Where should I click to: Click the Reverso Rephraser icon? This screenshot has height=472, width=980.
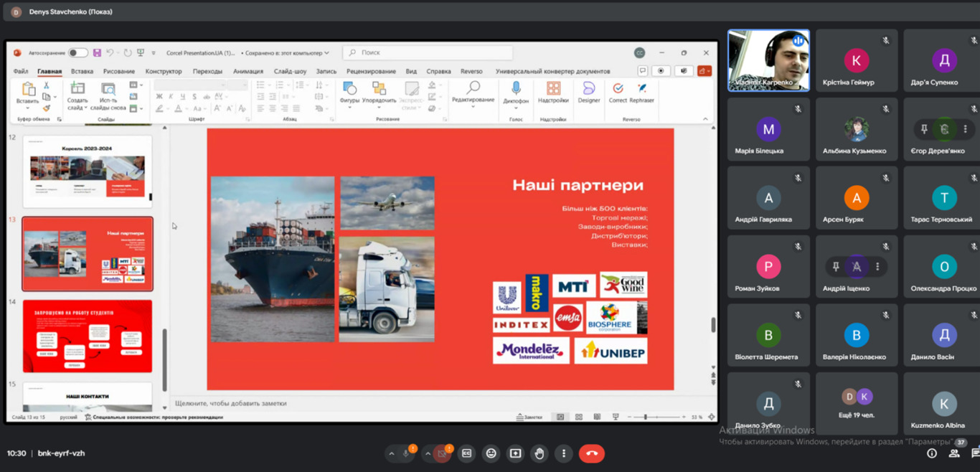tap(642, 88)
